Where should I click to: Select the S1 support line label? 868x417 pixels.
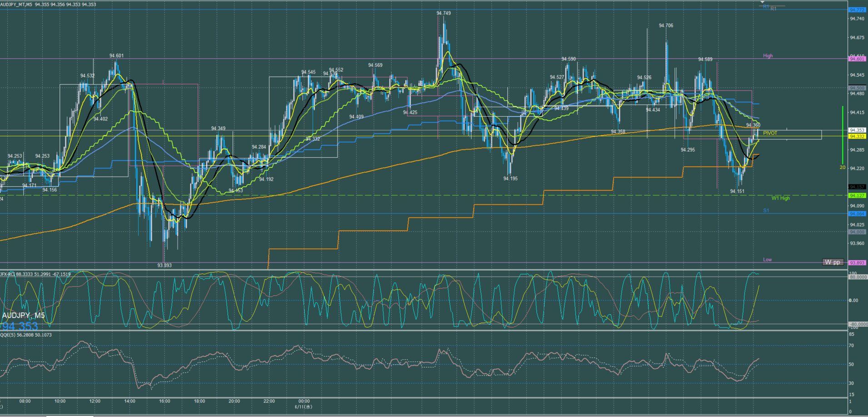tap(766, 210)
